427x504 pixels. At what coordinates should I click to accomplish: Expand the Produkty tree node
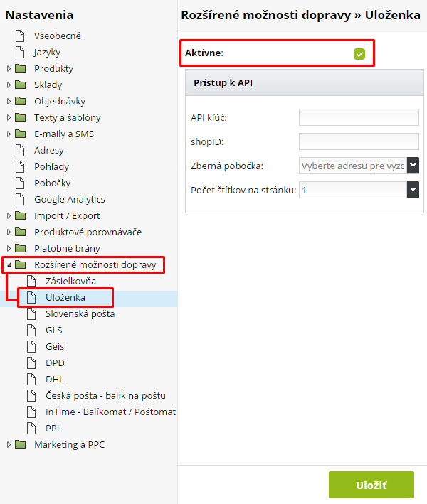(9, 68)
